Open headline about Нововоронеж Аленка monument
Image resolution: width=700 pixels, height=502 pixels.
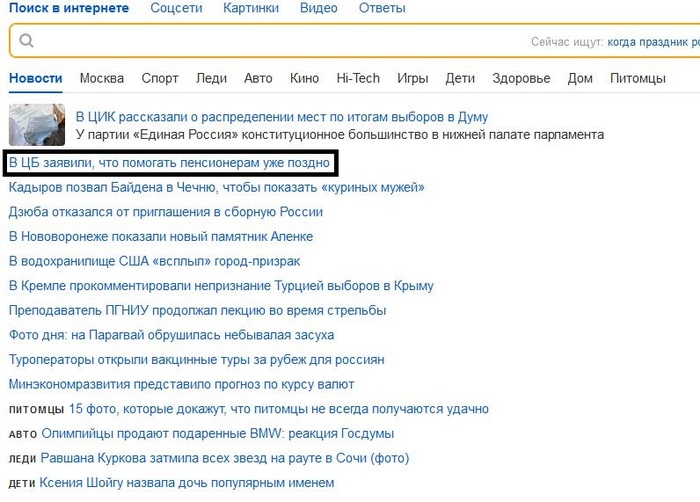coord(161,236)
